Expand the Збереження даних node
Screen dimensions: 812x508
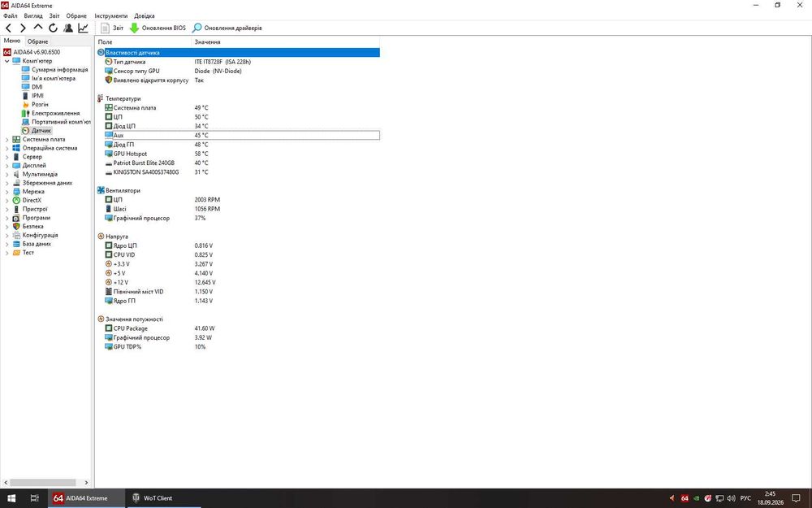click(6, 183)
